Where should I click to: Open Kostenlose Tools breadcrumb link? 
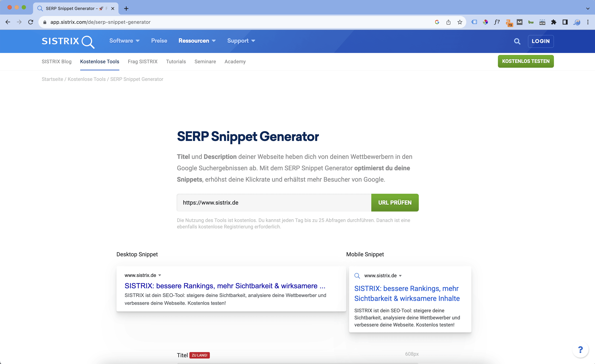click(x=86, y=79)
